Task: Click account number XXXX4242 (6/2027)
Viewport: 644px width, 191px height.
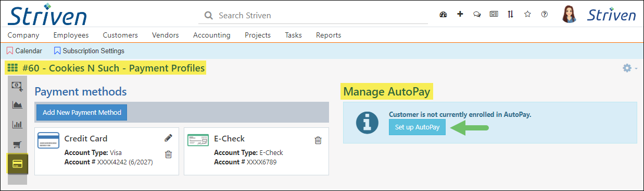Action: [124, 162]
